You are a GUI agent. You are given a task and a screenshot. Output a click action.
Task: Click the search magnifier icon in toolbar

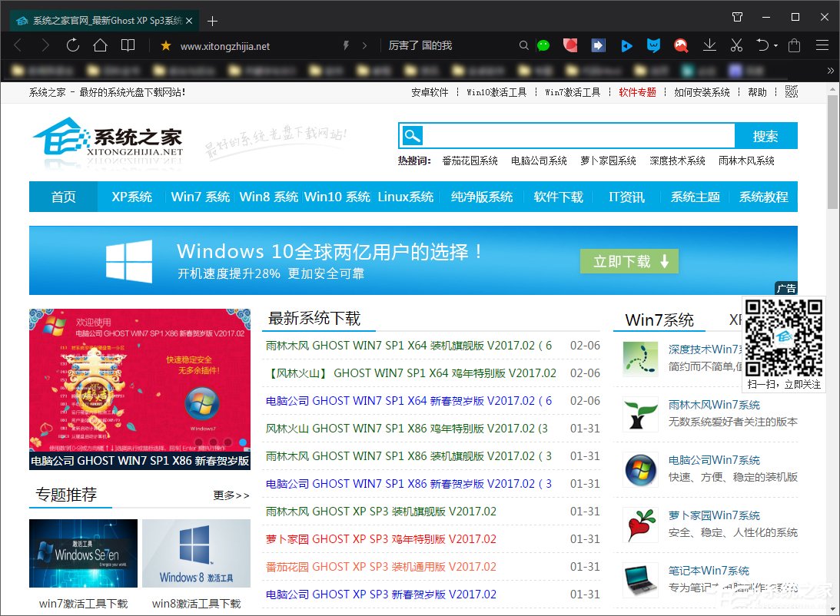pyautogui.click(x=523, y=45)
